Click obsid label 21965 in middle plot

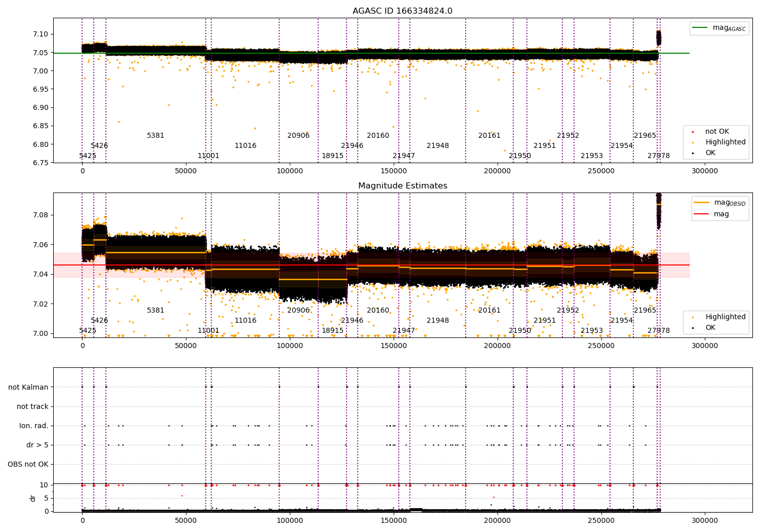(645, 311)
